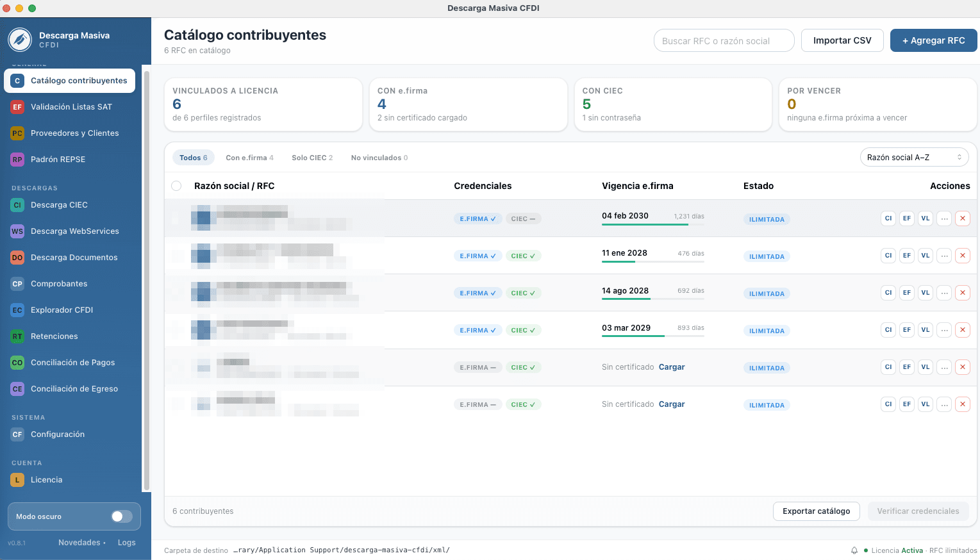This screenshot has height=560, width=980.
Task: Open the Licencia account page
Action: pyautogui.click(x=69, y=480)
